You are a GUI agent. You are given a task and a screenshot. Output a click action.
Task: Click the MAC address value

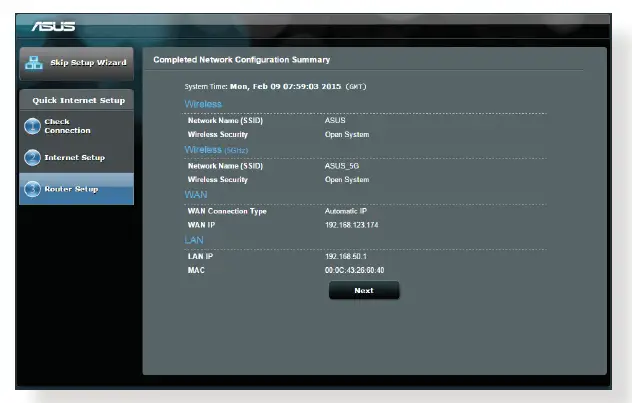tap(354, 270)
